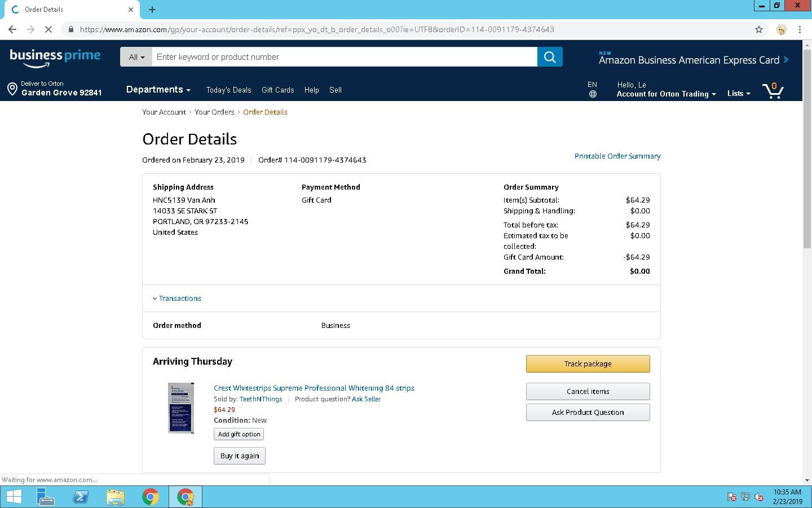The width and height of the screenshot is (812, 508).
Task: Click the Business Prime logo
Action: point(55,57)
